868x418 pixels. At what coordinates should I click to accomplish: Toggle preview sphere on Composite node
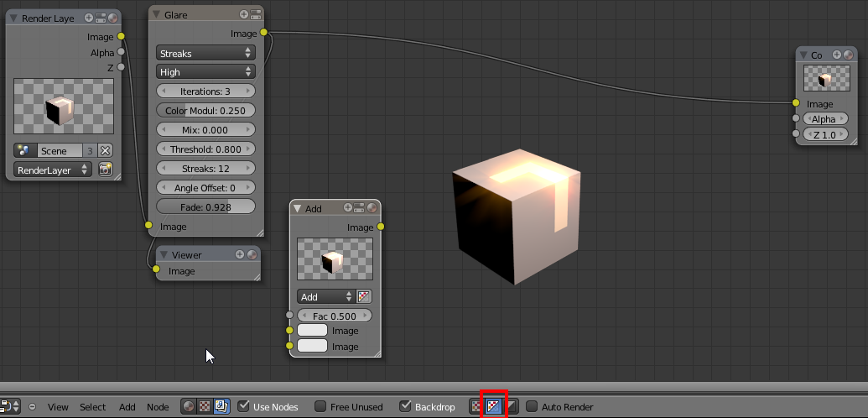coord(848,55)
